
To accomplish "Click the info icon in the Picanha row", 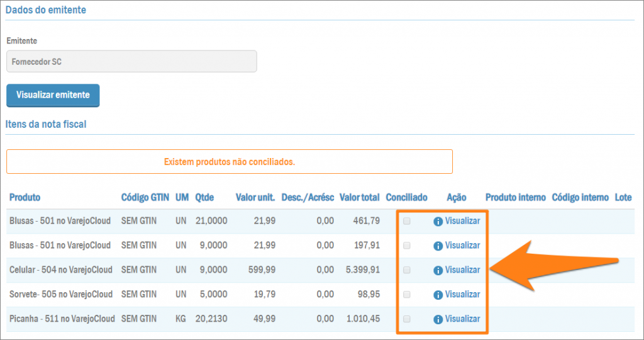I will pyautogui.click(x=438, y=319).
